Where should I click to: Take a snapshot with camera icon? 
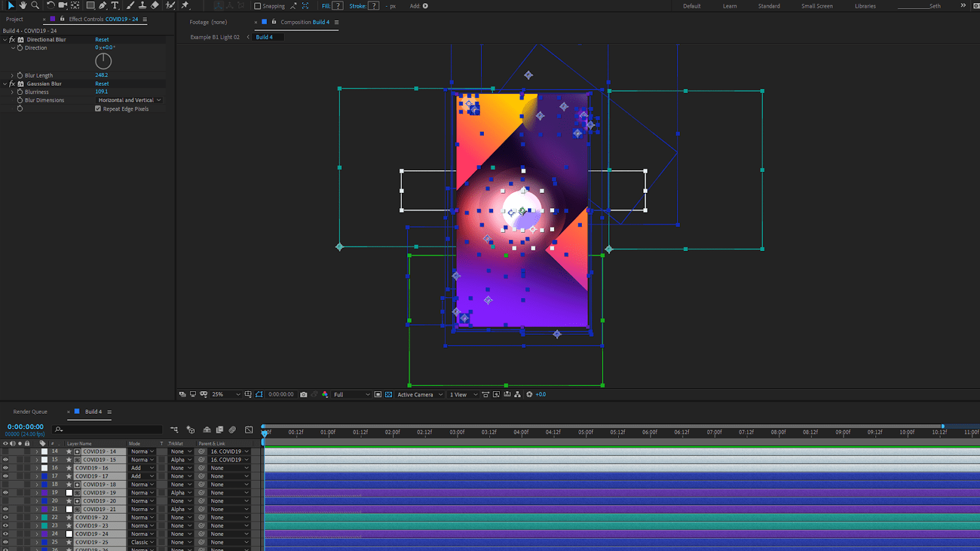coord(303,395)
